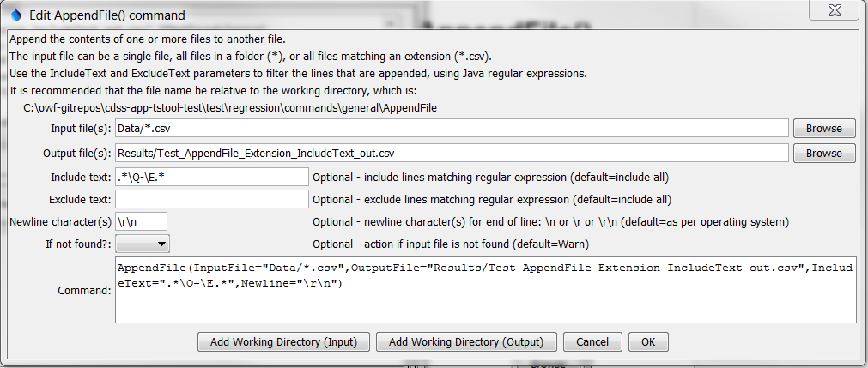Browse for the output file
This screenshot has width=868, height=368.
(x=823, y=154)
